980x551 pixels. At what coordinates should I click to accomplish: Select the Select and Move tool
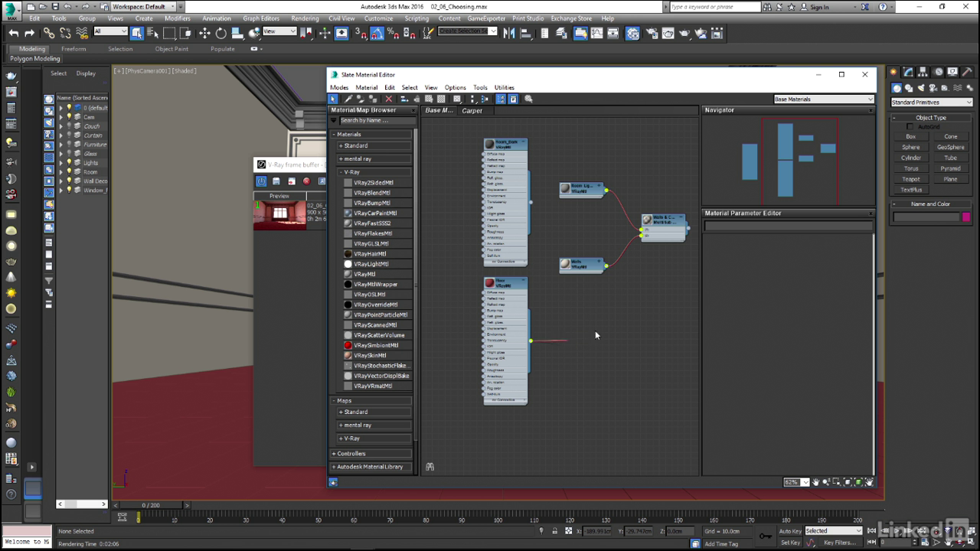(204, 33)
